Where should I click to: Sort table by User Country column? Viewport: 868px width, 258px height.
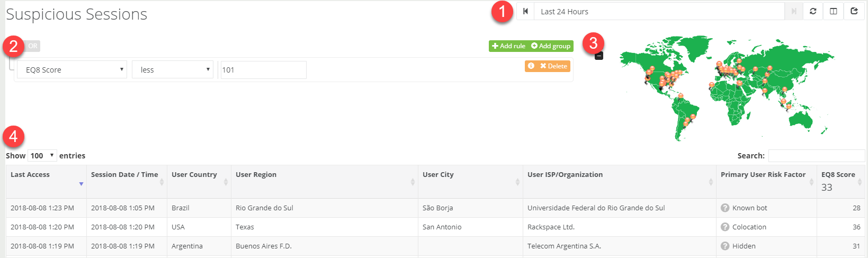[x=199, y=182]
